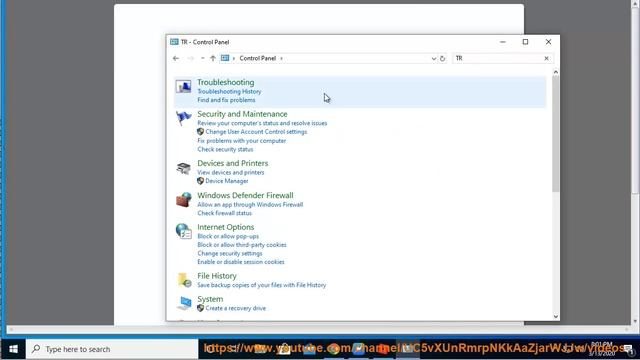The height and width of the screenshot is (360, 640).
Task: Open the System heading link
Action: 210,299
